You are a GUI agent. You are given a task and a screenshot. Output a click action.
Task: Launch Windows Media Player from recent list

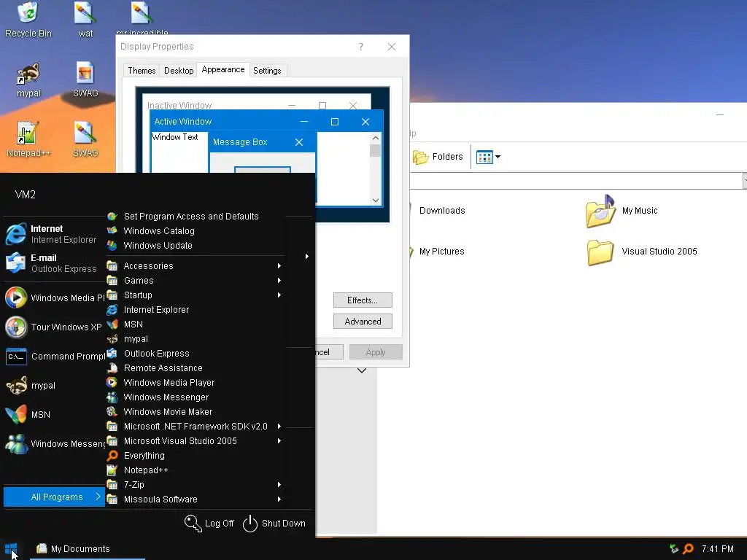click(54, 297)
